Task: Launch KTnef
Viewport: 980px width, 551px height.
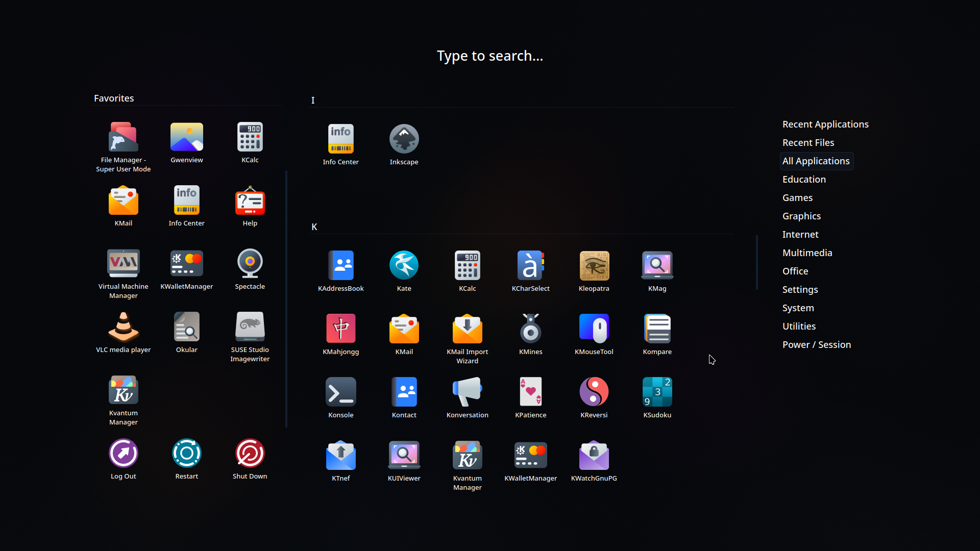Action: (x=341, y=461)
